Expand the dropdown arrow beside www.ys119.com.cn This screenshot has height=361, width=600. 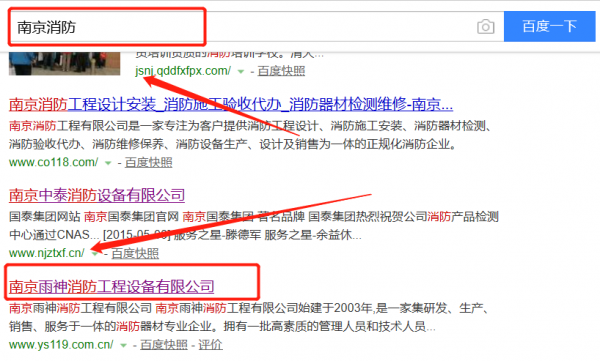(123, 345)
